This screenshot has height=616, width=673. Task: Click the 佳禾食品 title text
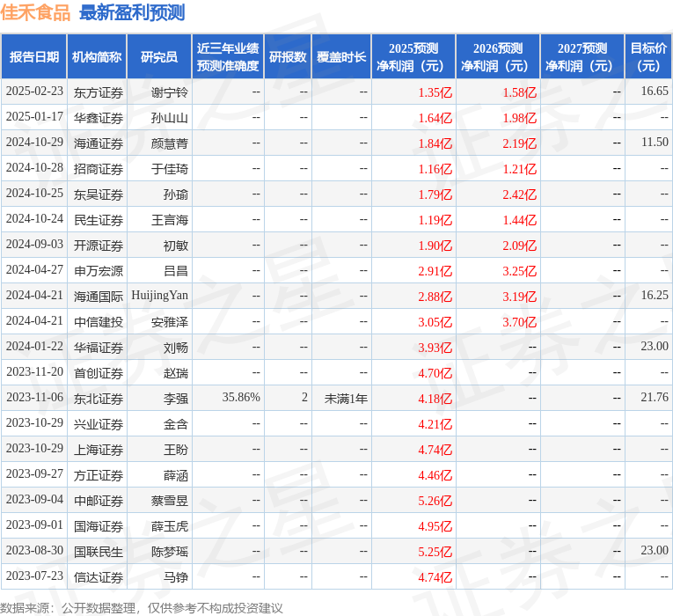35,12
